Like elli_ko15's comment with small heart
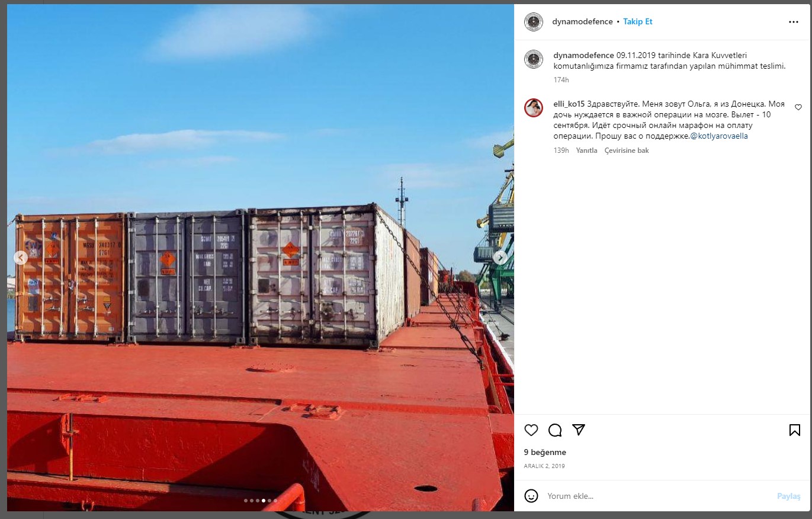Viewport: 812px width, 519px height. [798, 107]
